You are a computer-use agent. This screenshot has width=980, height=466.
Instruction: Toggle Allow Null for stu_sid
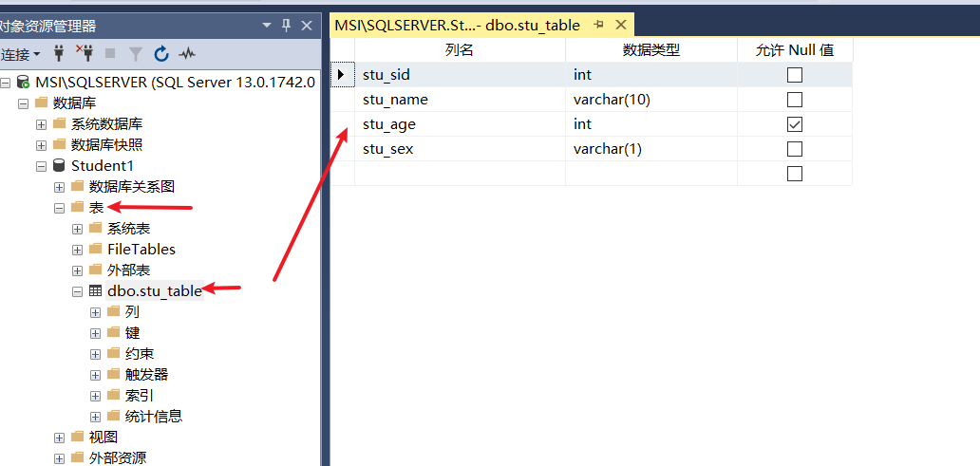click(x=795, y=75)
